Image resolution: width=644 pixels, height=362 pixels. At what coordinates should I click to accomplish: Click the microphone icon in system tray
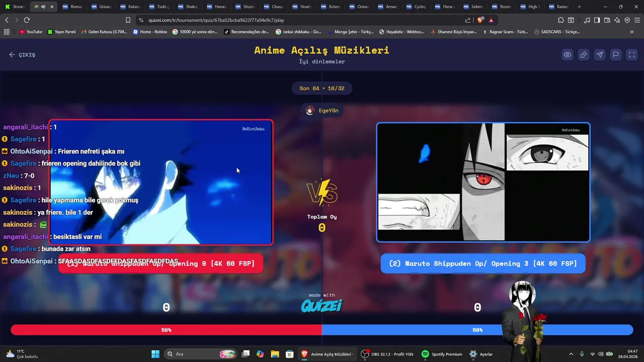(x=582, y=354)
